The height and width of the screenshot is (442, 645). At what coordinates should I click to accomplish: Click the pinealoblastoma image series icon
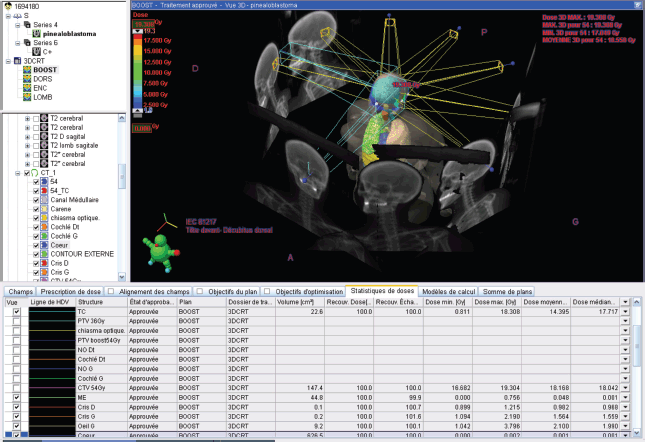[x=36, y=34]
